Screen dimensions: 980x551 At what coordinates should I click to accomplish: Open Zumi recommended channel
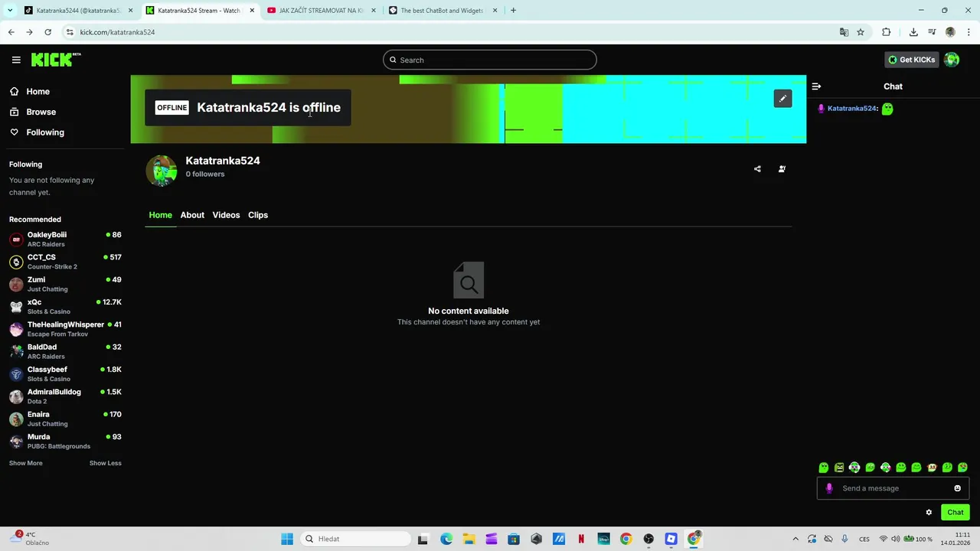[x=65, y=284]
